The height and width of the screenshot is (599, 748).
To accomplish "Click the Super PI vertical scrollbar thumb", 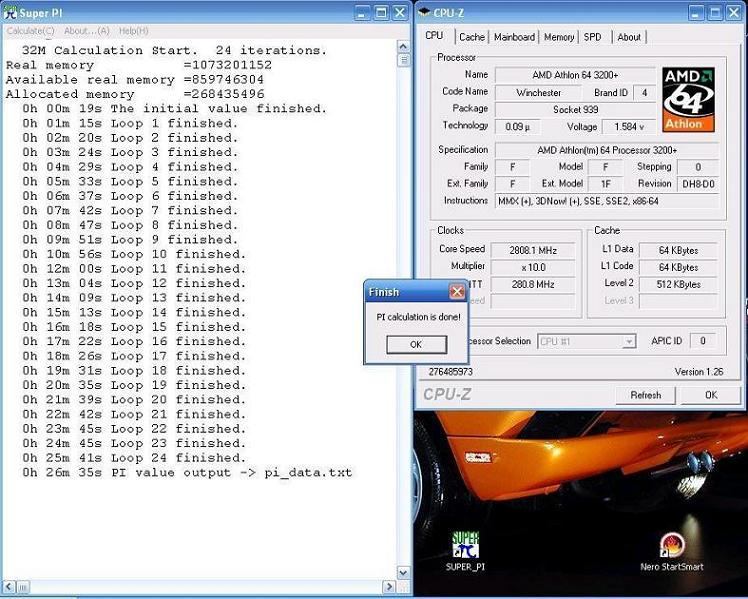I will [x=404, y=60].
